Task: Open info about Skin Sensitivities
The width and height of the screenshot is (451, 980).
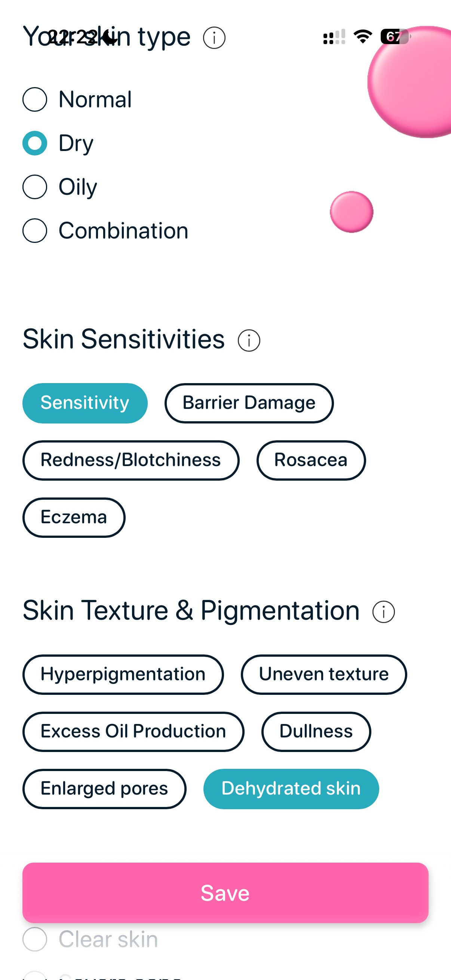Action: [248, 340]
